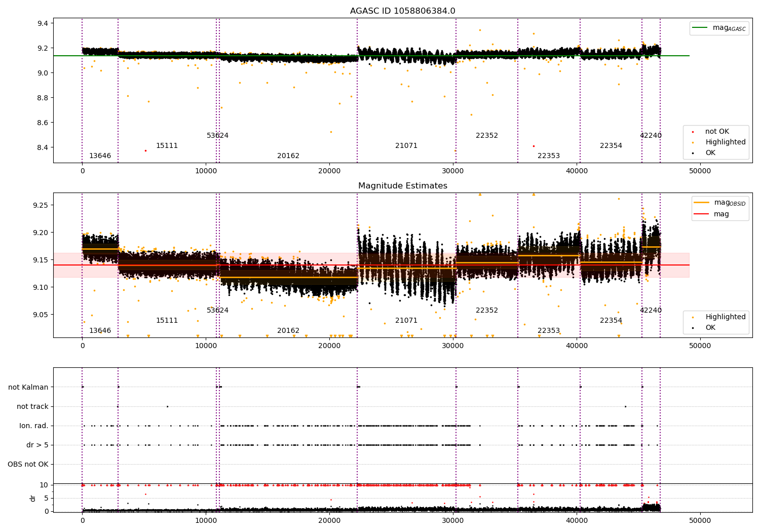Click the red 'not OK' point above label 15111
Image resolution: width=760 pixels, height=532 pixels.
145,150
